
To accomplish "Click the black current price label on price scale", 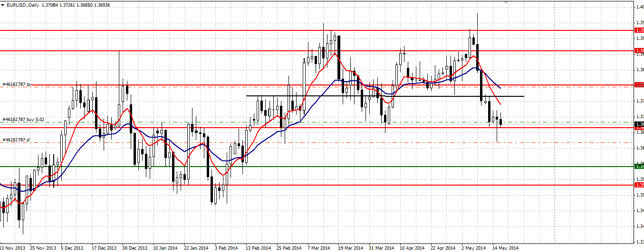I will pyautogui.click(x=639, y=123).
